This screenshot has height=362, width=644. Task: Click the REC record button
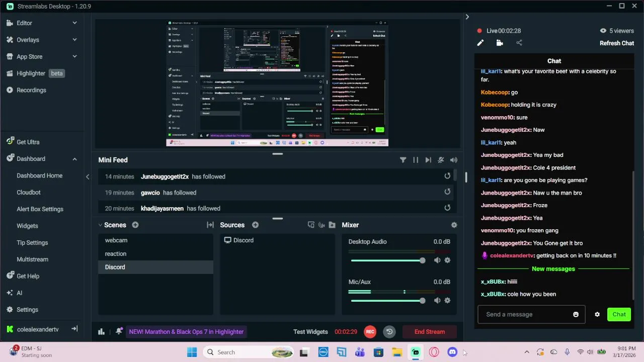(370, 332)
